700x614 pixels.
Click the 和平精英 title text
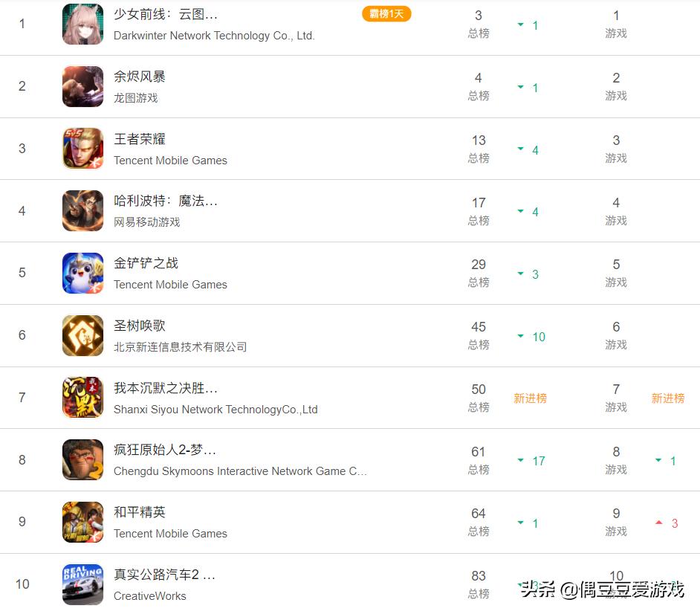(x=140, y=511)
